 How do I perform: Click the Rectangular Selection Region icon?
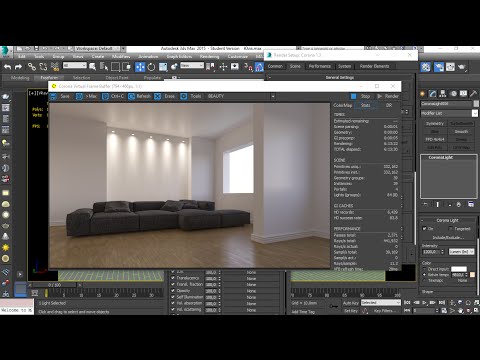click(x=115, y=67)
